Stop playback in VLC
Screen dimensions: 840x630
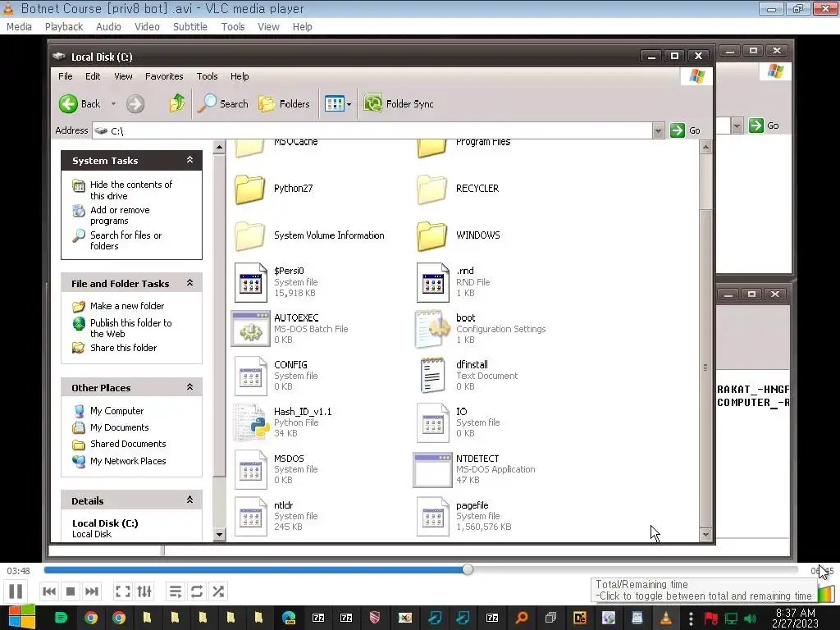(x=71, y=591)
